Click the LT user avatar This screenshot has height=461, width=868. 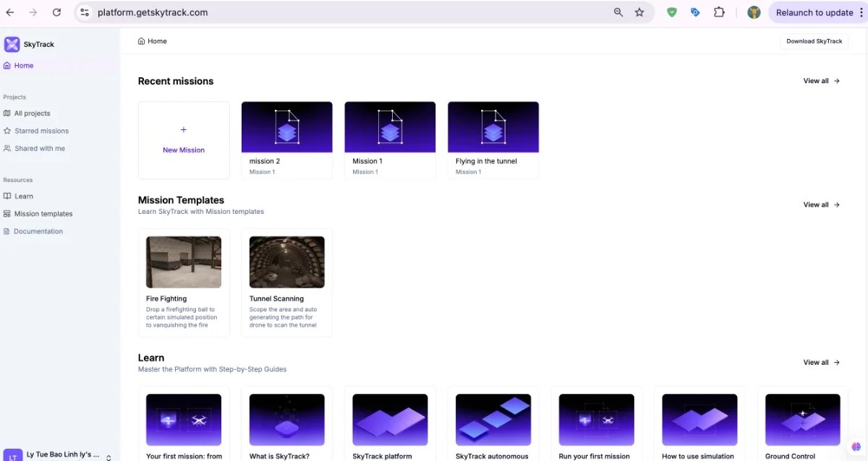pos(13,455)
